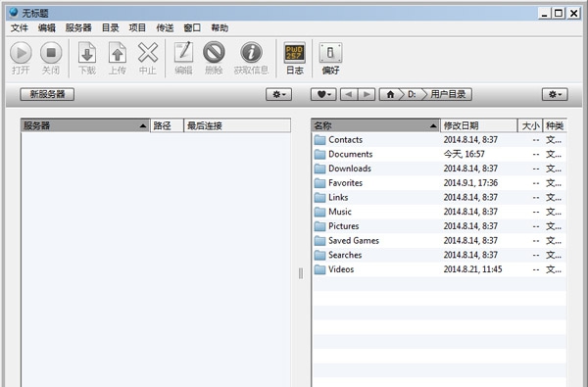Click the Searches folder icon
The image size is (588, 387).
coord(319,256)
